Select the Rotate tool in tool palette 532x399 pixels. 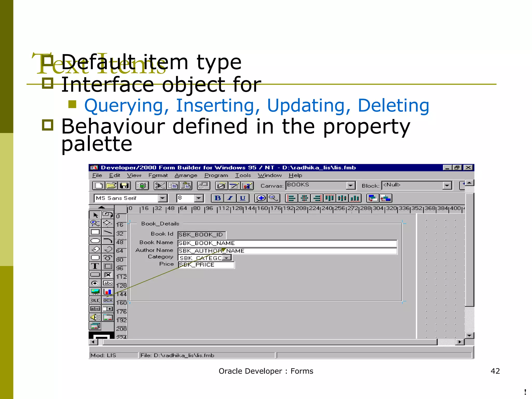108,215
